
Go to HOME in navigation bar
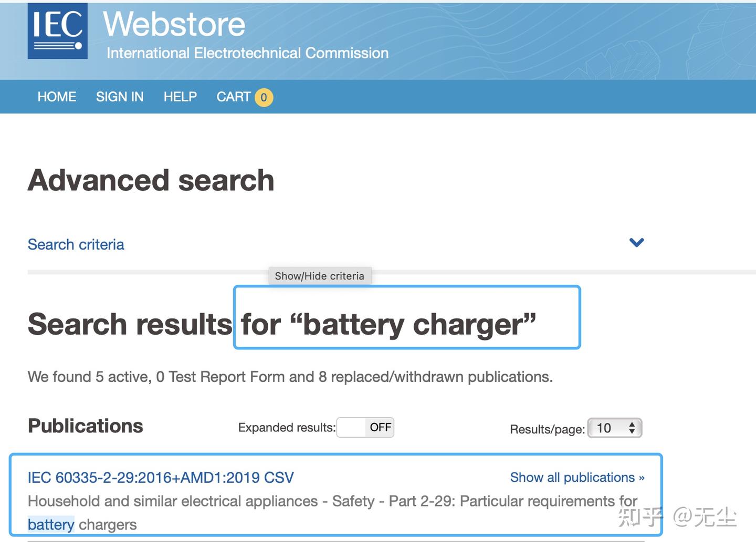click(57, 97)
